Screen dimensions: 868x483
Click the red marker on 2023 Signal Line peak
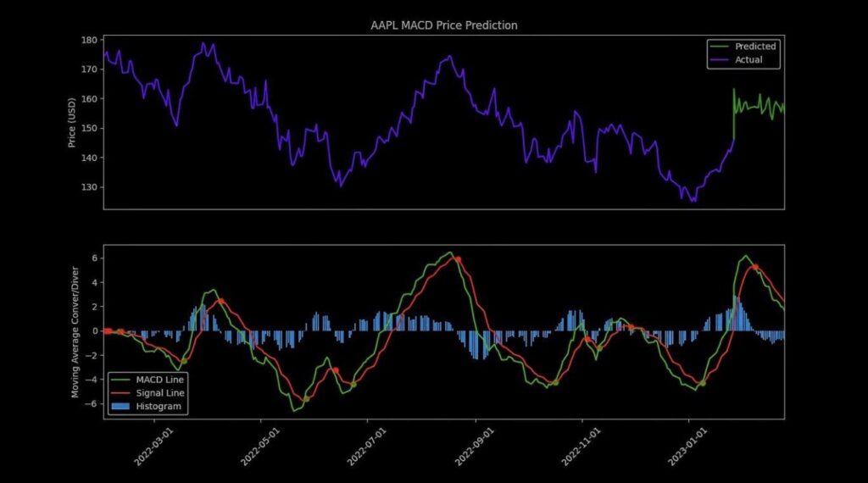755,267
